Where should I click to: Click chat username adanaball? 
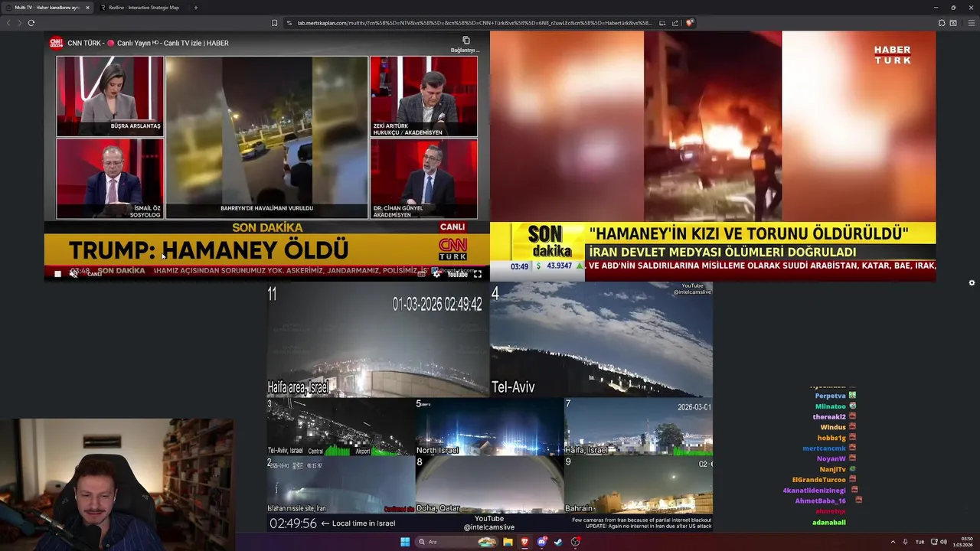829,523
